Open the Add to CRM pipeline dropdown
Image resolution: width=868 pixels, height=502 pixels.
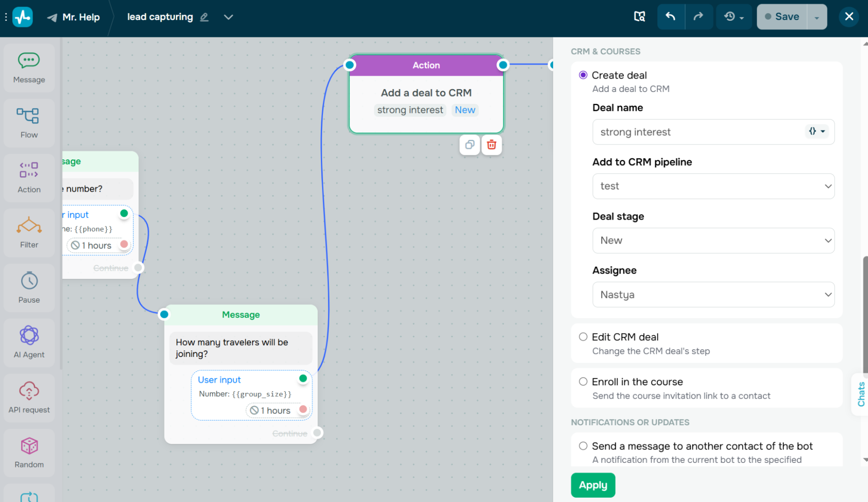coord(713,186)
